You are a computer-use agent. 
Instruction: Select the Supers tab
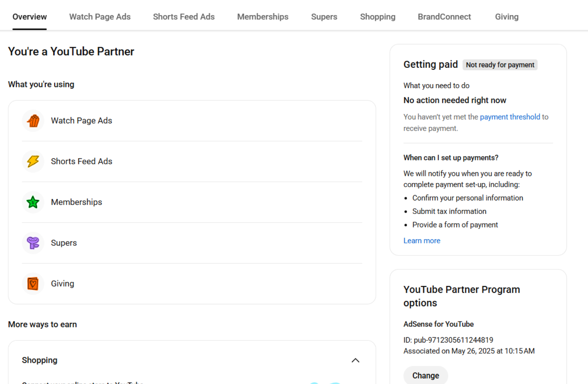tap(324, 17)
